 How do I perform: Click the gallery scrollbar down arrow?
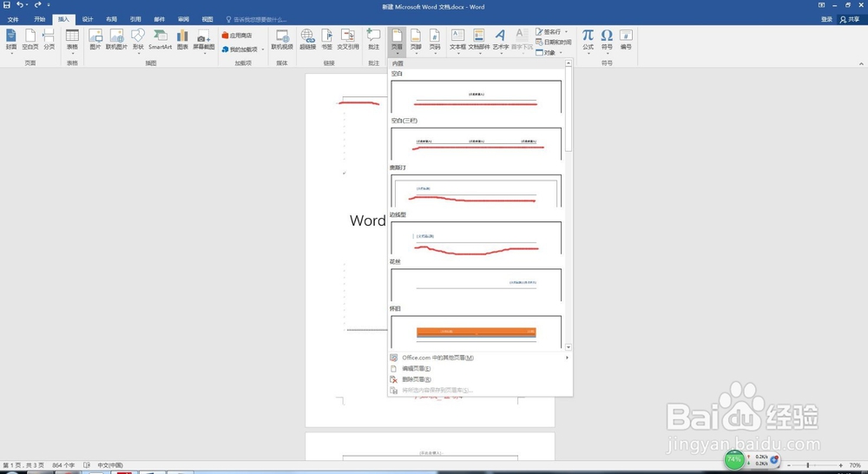(x=568, y=347)
